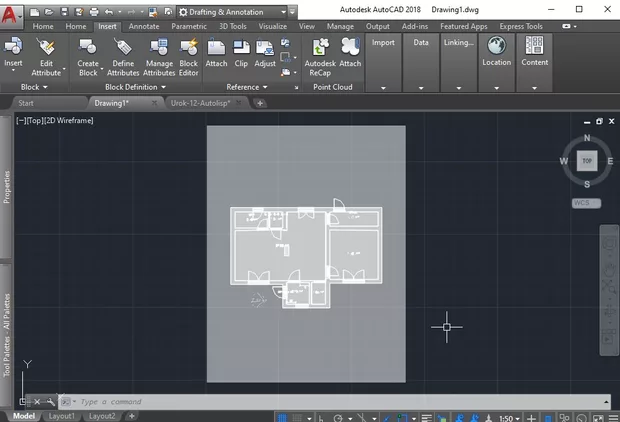The image size is (620, 422).
Task: Select the Define Attributes tool
Action: click(123, 47)
